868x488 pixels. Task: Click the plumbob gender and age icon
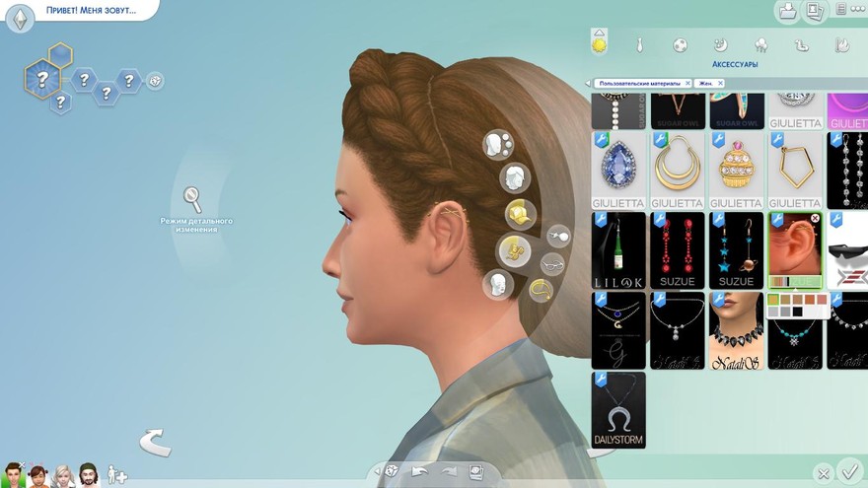[21, 20]
